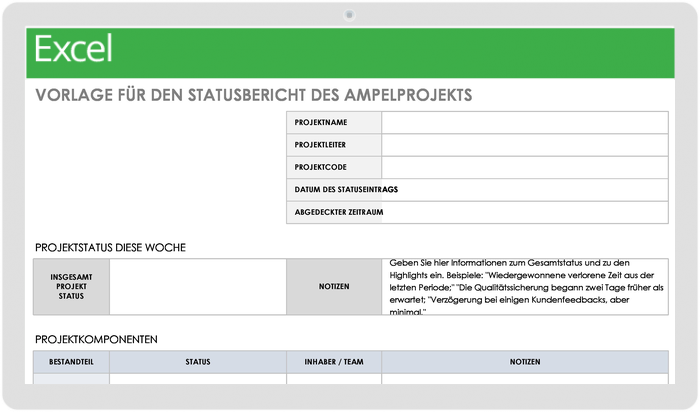Click the ABGEDECKTER ZEITRAUM label
Image resolution: width=700 pixels, height=412 pixels.
click(339, 212)
